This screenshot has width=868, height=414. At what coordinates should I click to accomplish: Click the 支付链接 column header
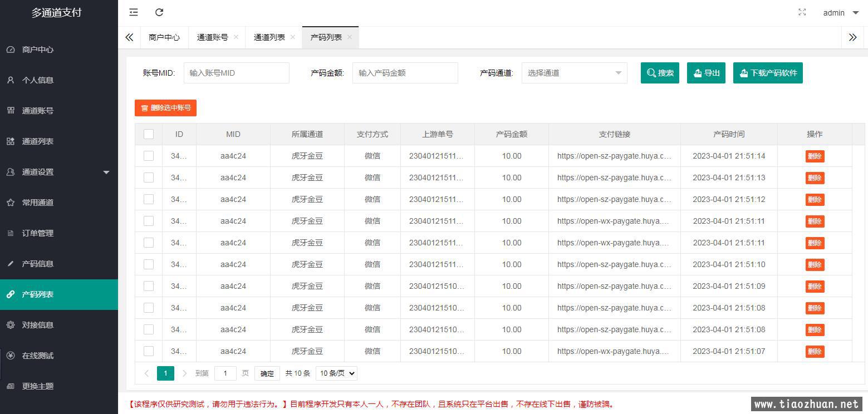pyautogui.click(x=615, y=134)
